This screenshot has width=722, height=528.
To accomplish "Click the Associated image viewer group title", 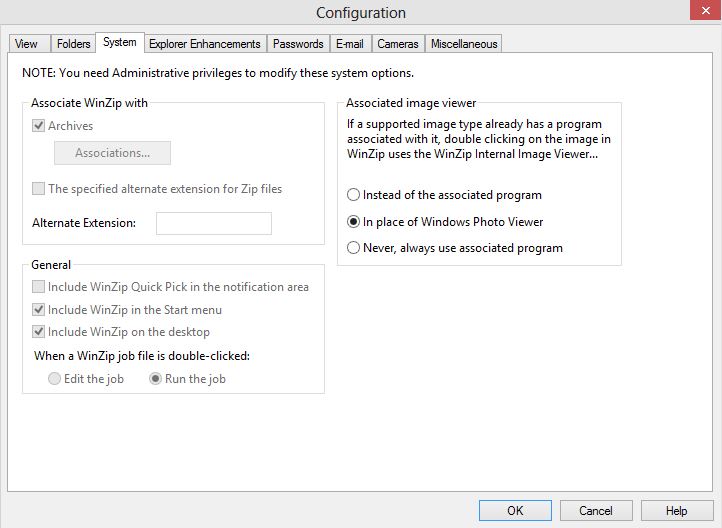I will [x=411, y=103].
